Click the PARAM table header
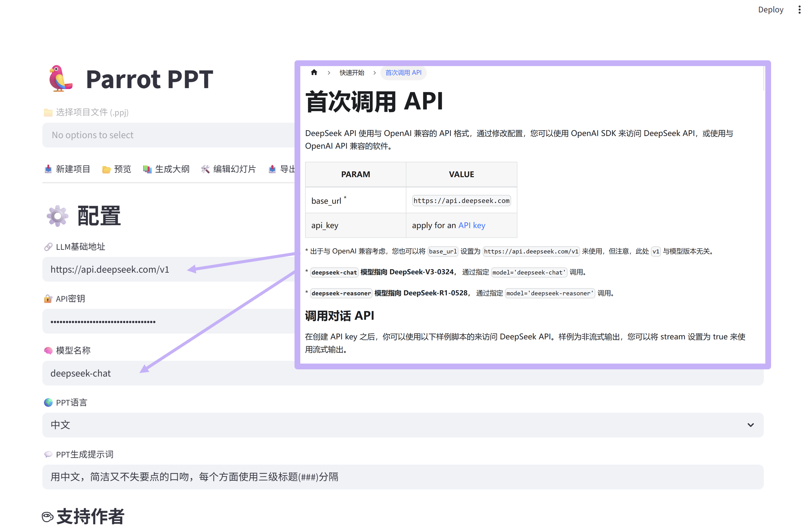Screen dimensions: 812x528 pos(355,174)
